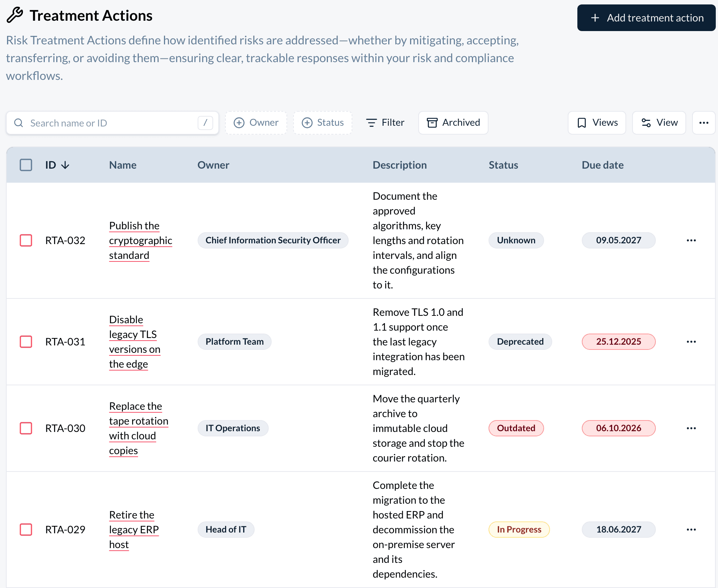The height and width of the screenshot is (588, 718).
Task: Open row actions menu for RTA-032
Action: [691, 240]
